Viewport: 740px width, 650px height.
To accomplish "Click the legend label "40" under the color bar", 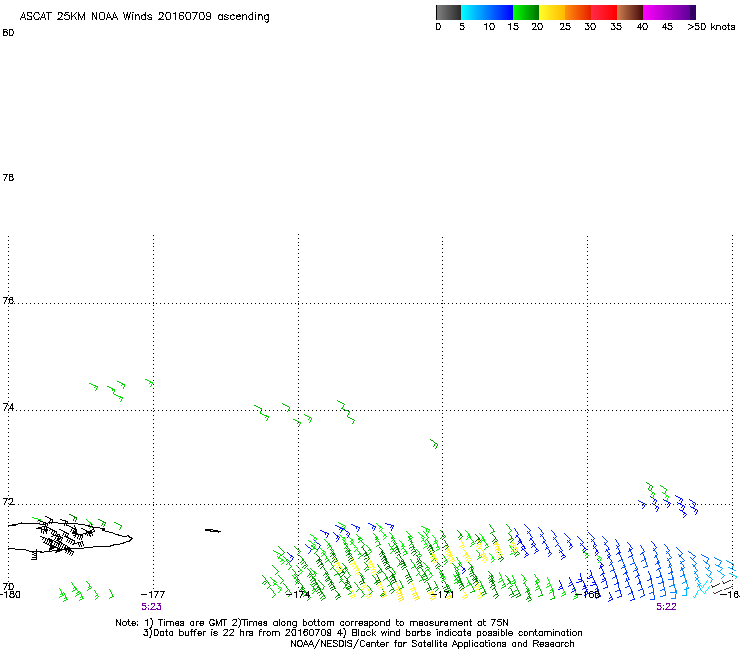I will (x=642, y=27).
